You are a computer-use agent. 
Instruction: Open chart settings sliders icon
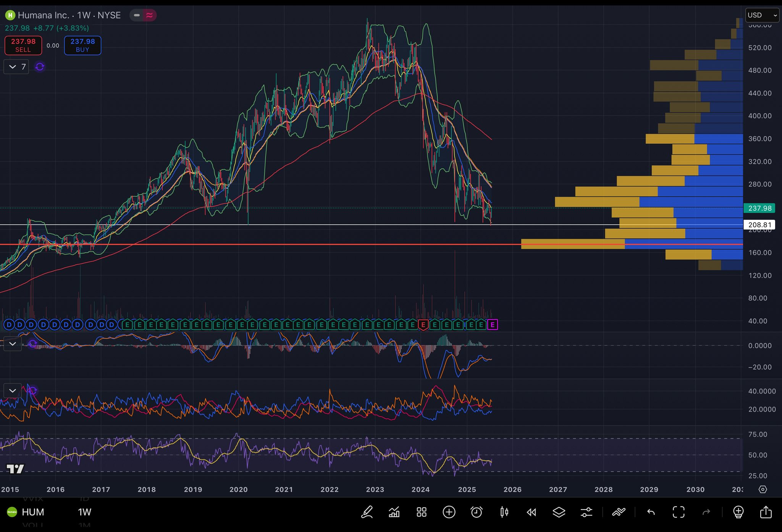pos(586,512)
